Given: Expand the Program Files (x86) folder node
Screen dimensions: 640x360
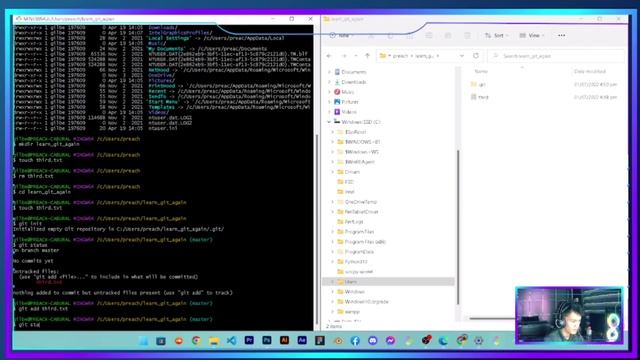Looking at the screenshot, I should click(333, 242).
